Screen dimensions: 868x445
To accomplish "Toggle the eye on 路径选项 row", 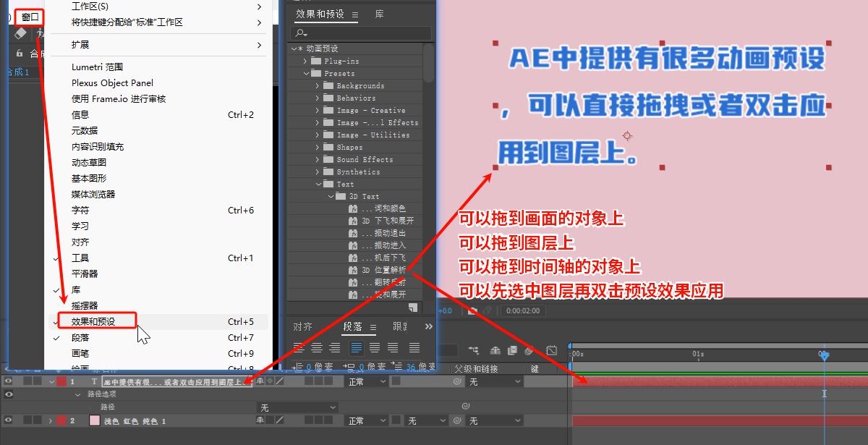I will tap(9, 394).
